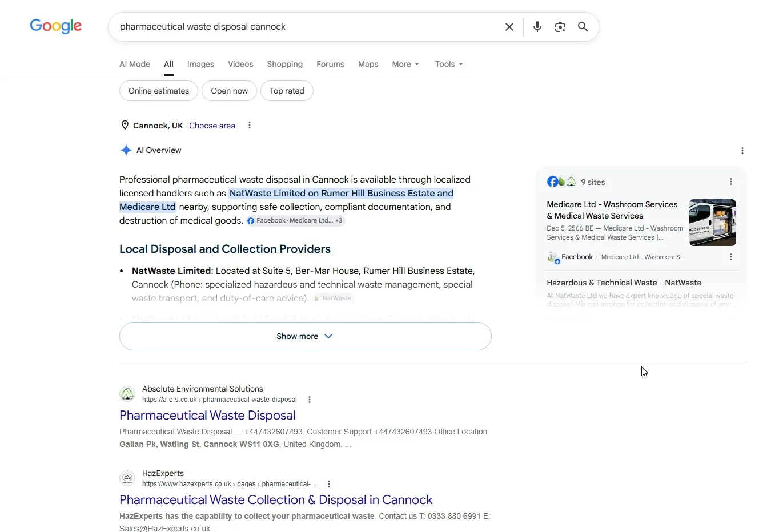
Task: Go to the Videos tab
Action: [240, 64]
